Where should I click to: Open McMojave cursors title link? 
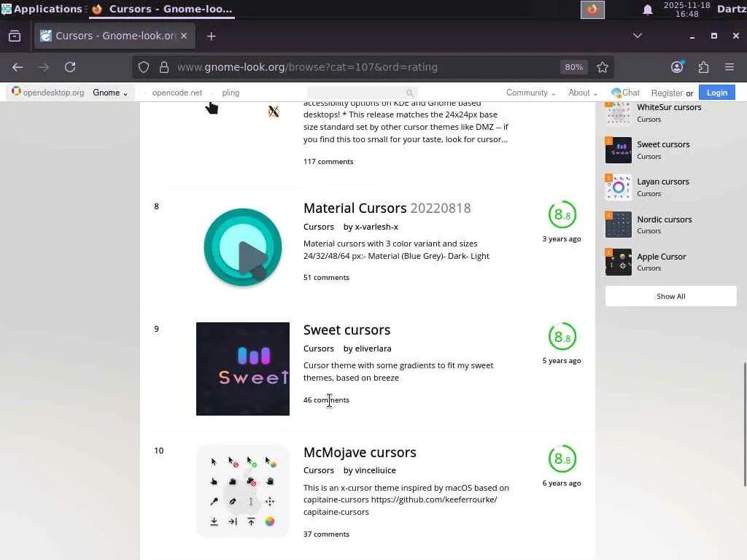pyautogui.click(x=360, y=452)
